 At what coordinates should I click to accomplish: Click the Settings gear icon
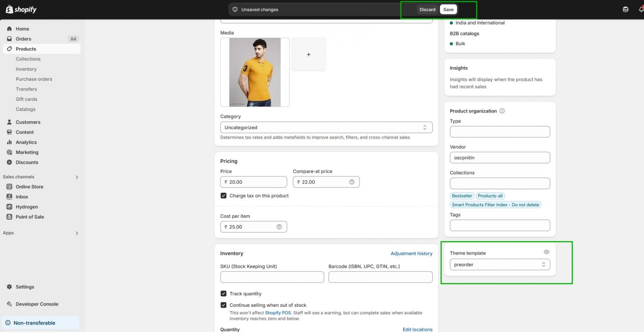pyautogui.click(x=10, y=287)
